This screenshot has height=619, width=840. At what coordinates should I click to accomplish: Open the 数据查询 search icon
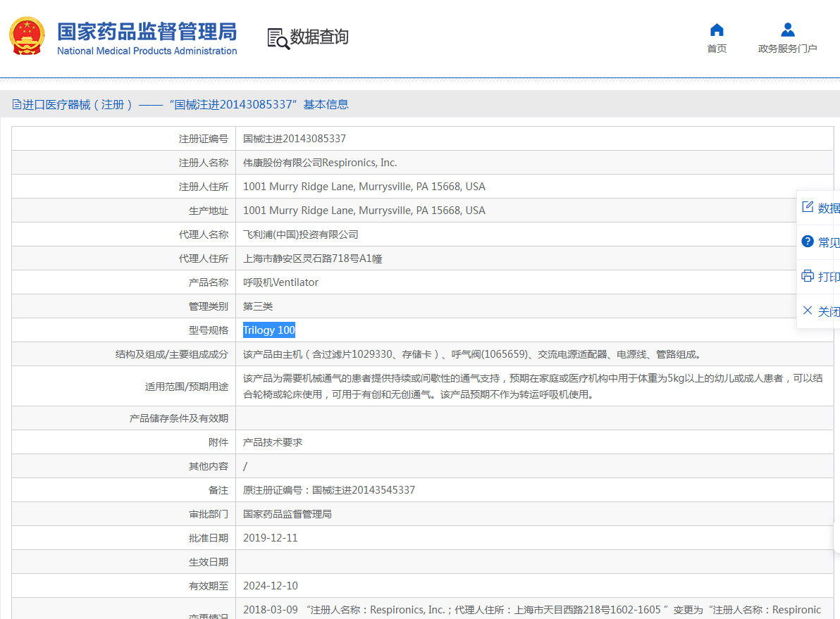point(278,39)
